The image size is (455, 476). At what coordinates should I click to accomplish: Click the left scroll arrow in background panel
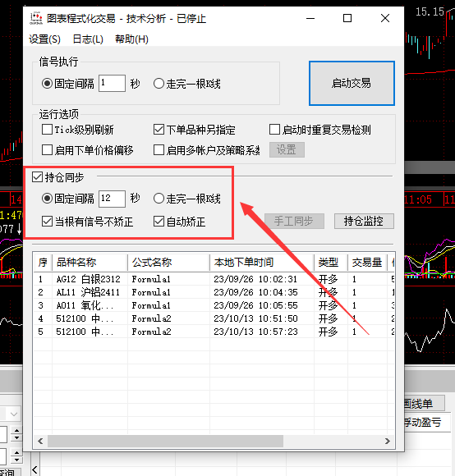click(35, 469)
